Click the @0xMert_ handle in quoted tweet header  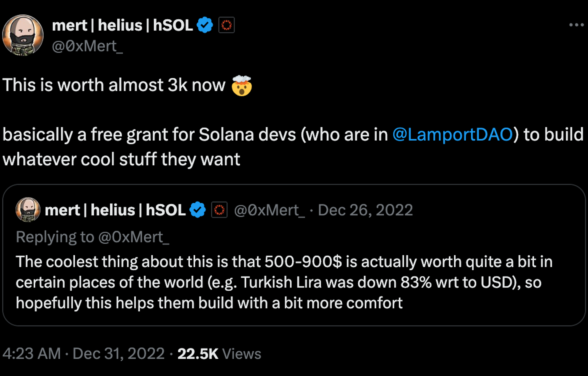coord(269,210)
